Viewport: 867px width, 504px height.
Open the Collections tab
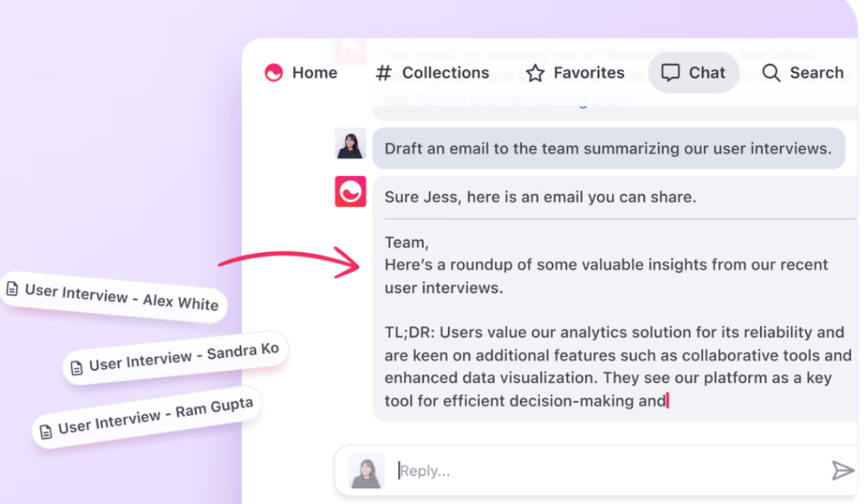[433, 73]
